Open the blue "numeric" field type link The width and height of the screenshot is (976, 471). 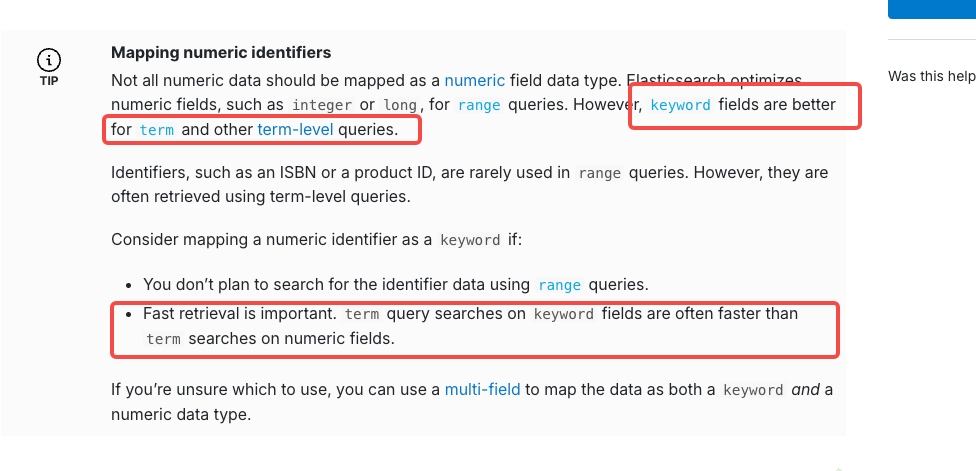coord(475,80)
